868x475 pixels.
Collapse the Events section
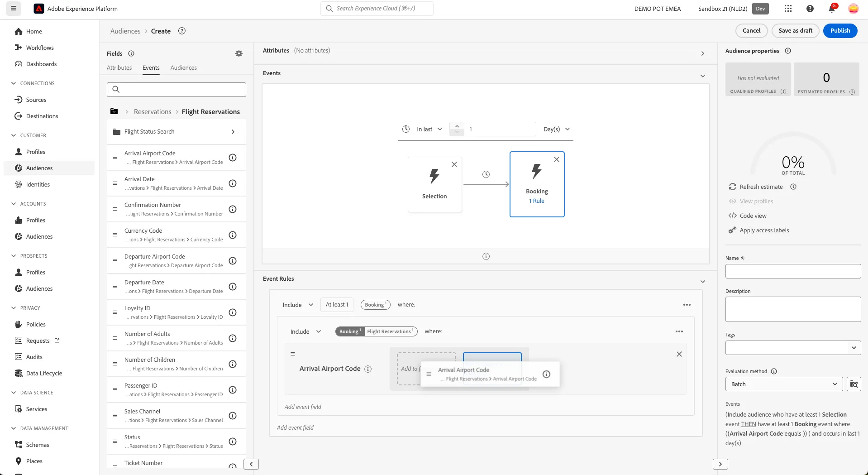(x=703, y=76)
